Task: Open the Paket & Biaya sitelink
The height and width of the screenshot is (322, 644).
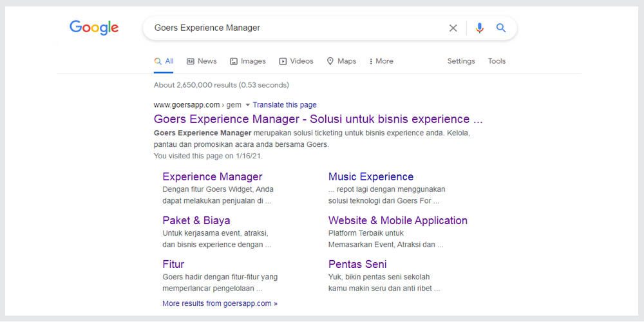Action: [196, 220]
